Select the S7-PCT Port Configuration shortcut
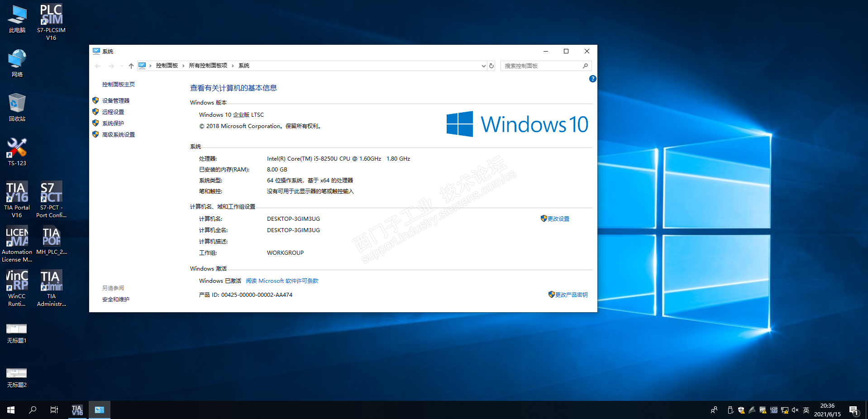Image resolution: width=868 pixels, height=419 pixels. coord(51,200)
